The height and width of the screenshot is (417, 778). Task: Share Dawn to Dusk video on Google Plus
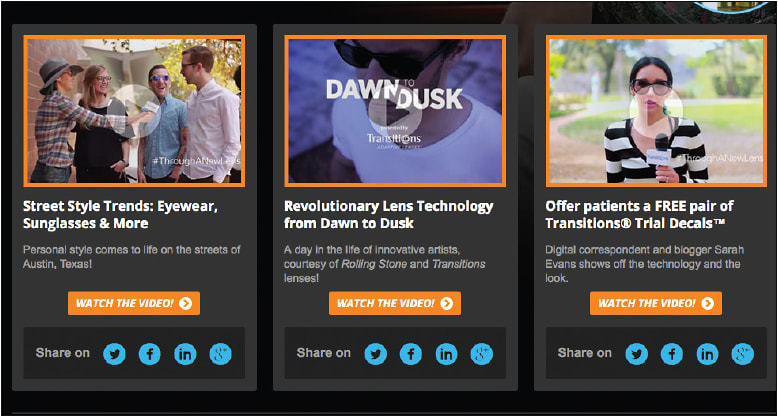click(482, 354)
